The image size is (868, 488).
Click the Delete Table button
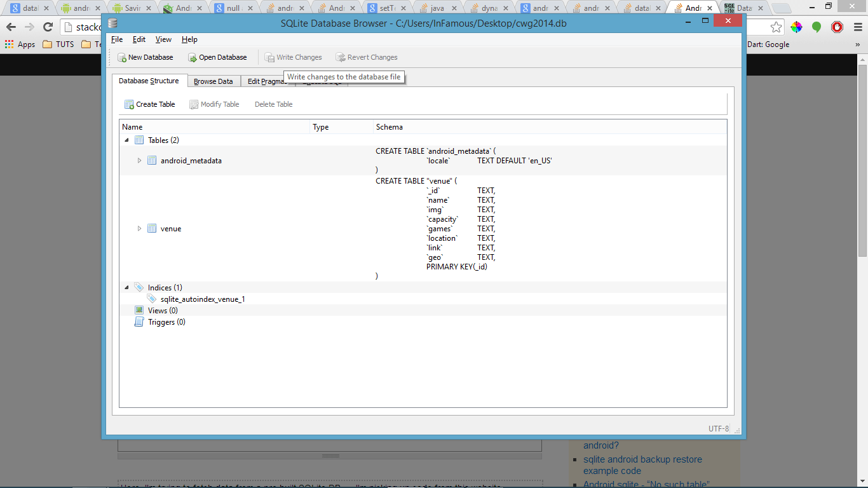click(273, 104)
